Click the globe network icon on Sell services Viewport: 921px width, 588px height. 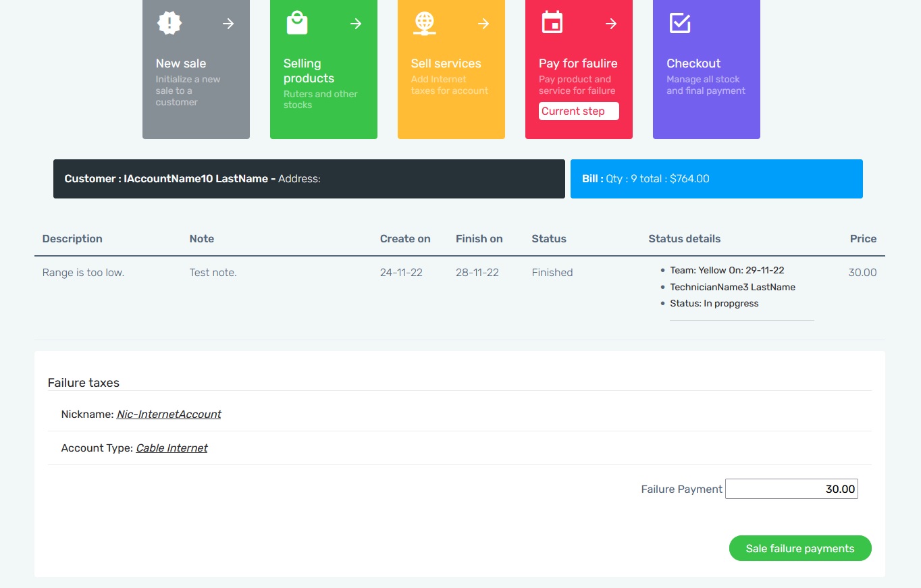[424, 24]
